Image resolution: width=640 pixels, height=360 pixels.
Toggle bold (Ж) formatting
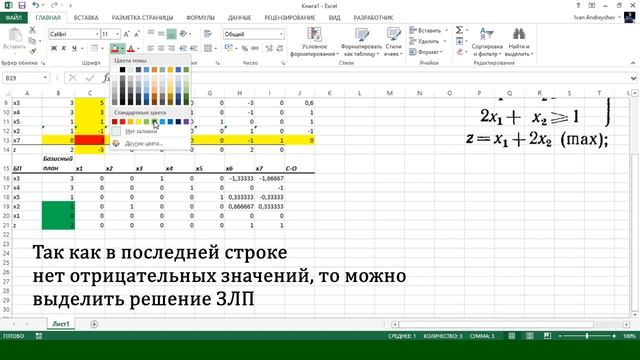pos(53,49)
